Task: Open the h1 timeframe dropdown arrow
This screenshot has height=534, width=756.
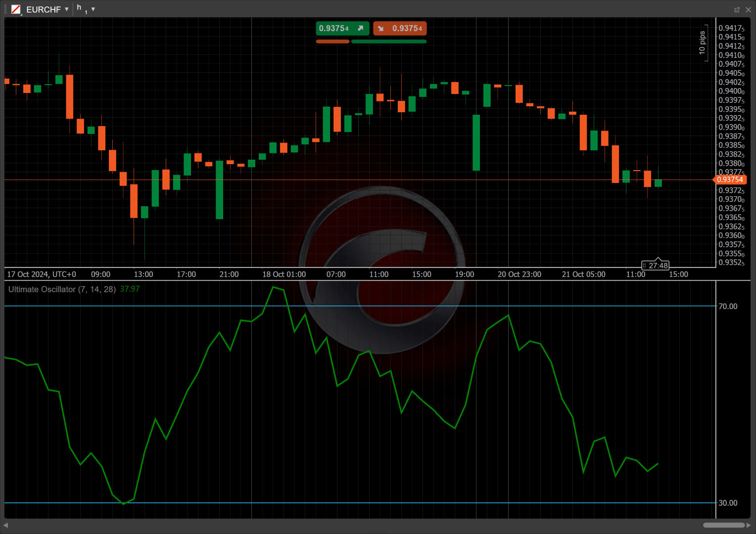Action: click(93, 9)
